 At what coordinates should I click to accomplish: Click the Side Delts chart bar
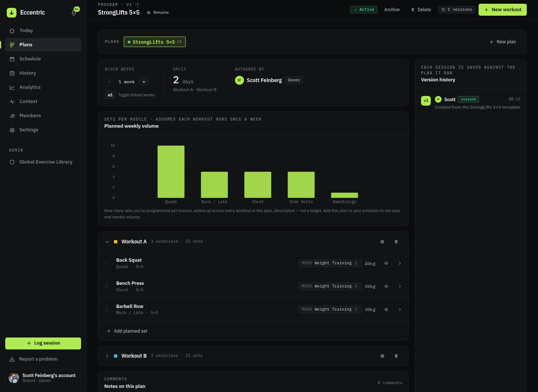coord(301,185)
